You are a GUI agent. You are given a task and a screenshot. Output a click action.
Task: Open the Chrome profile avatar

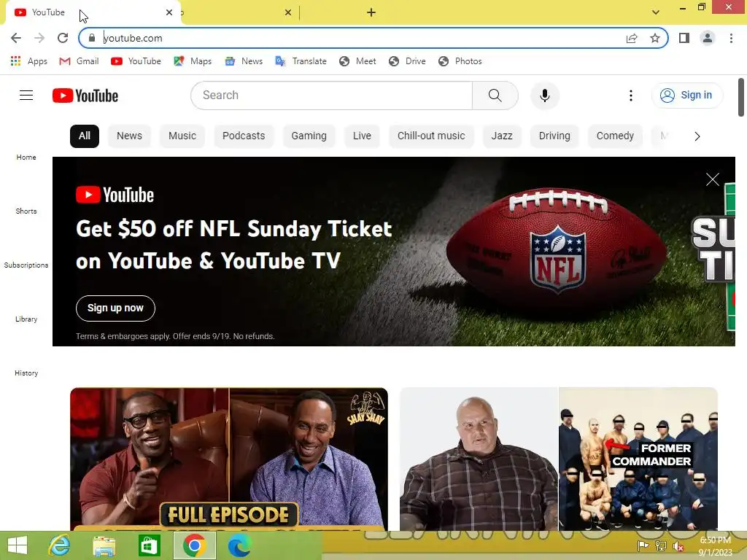point(708,38)
